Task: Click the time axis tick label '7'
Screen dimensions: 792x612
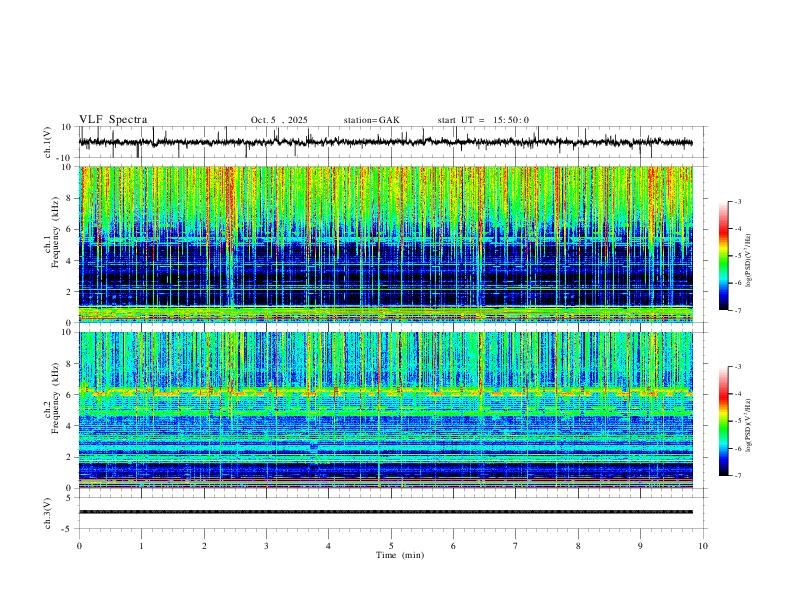Action: (516, 546)
